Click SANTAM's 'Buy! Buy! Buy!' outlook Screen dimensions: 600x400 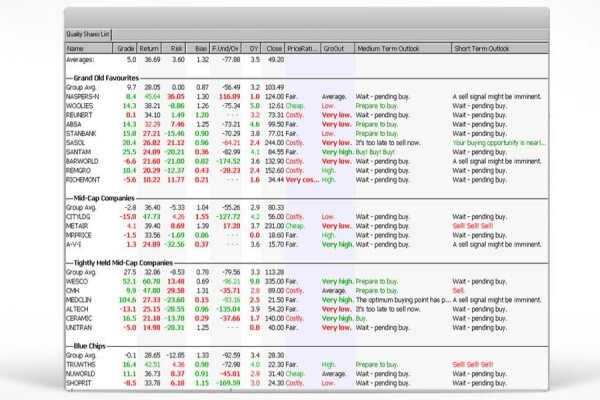coord(375,152)
